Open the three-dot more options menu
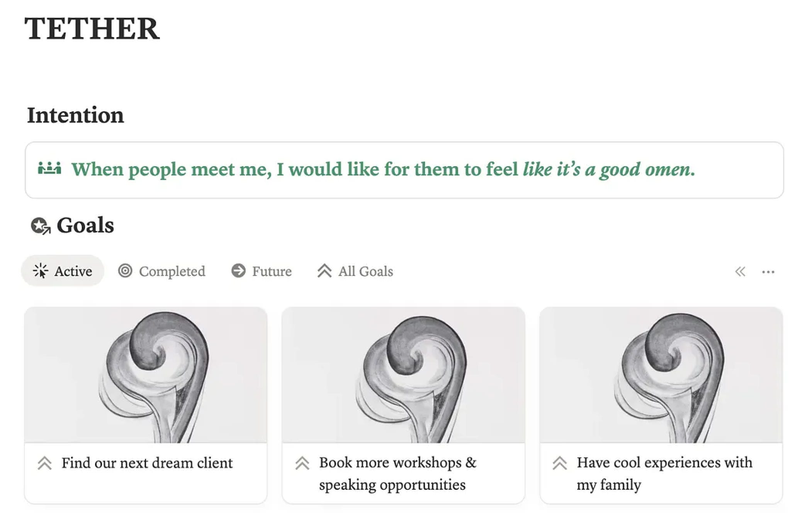This screenshot has height=513, width=812. coord(768,272)
